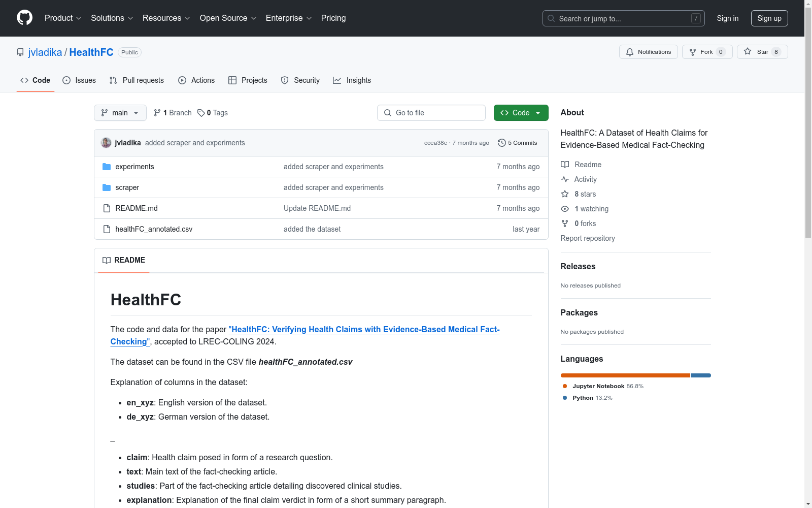Select the README tab in file viewer
This screenshot has width=812, height=508.
click(x=123, y=260)
